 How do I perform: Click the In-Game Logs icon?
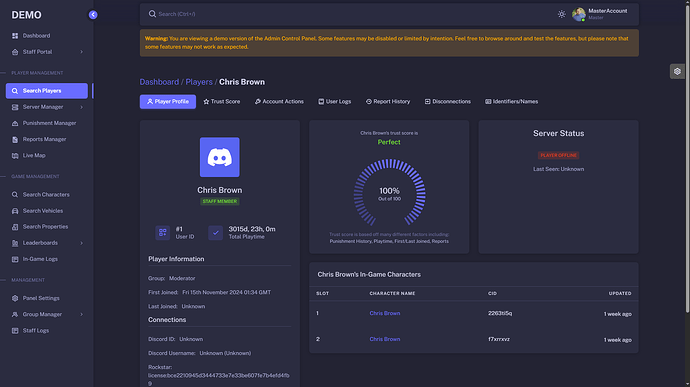click(15, 259)
